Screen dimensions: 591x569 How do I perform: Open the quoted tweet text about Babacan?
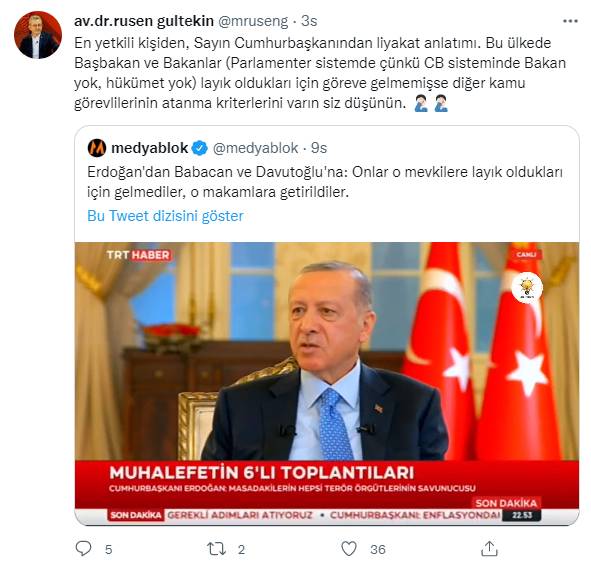click(325, 182)
